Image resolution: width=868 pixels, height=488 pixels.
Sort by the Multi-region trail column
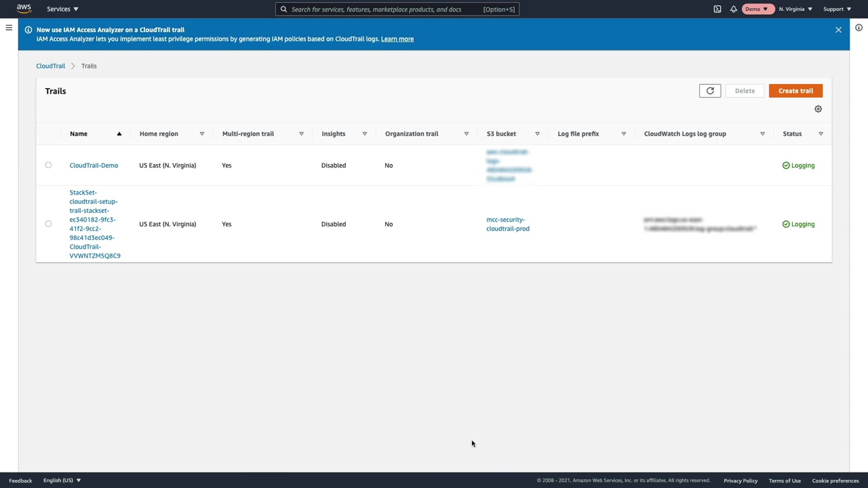(301, 134)
